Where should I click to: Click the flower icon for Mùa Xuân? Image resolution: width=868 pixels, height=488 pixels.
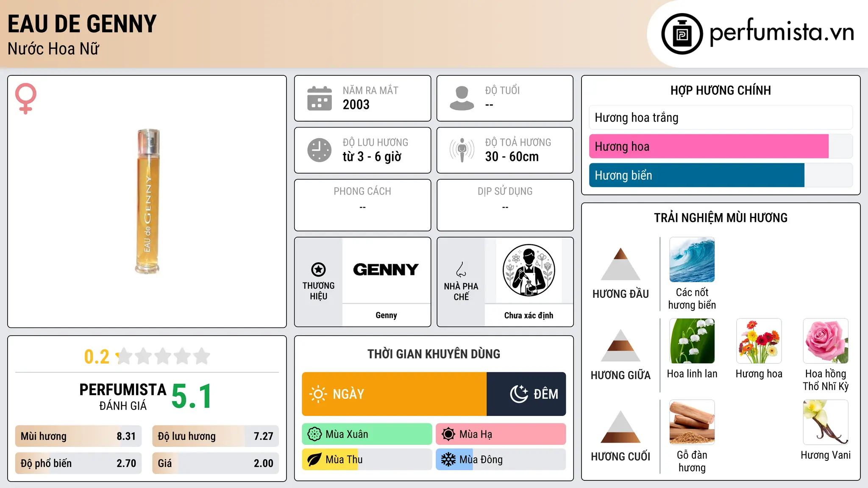314,434
